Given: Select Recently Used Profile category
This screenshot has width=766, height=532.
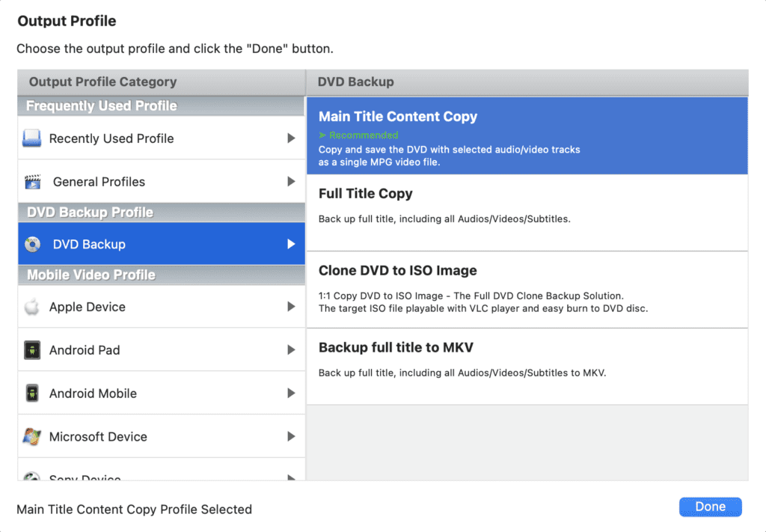Looking at the screenshot, I should (162, 138).
